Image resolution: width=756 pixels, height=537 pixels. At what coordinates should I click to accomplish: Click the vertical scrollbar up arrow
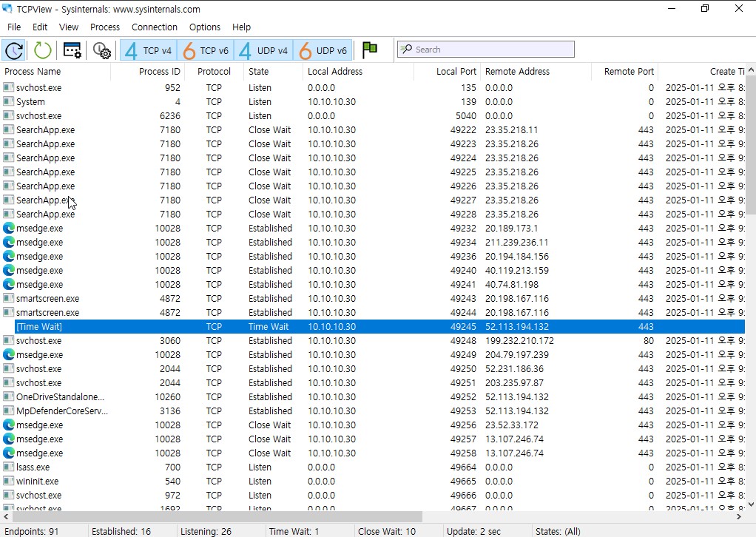751,69
